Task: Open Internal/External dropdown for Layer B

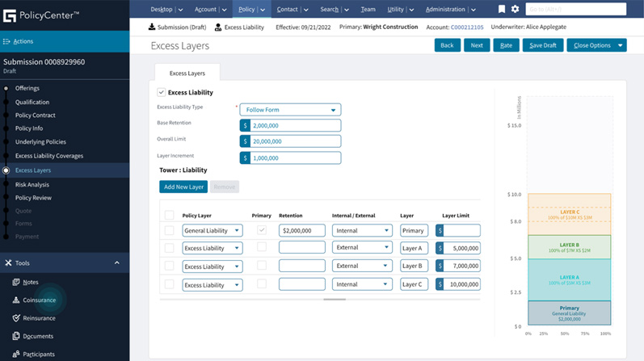Action: click(361, 266)
